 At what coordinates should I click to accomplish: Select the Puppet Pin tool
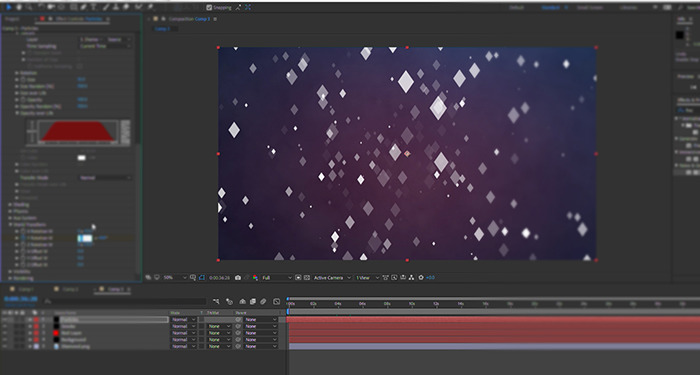150,7
